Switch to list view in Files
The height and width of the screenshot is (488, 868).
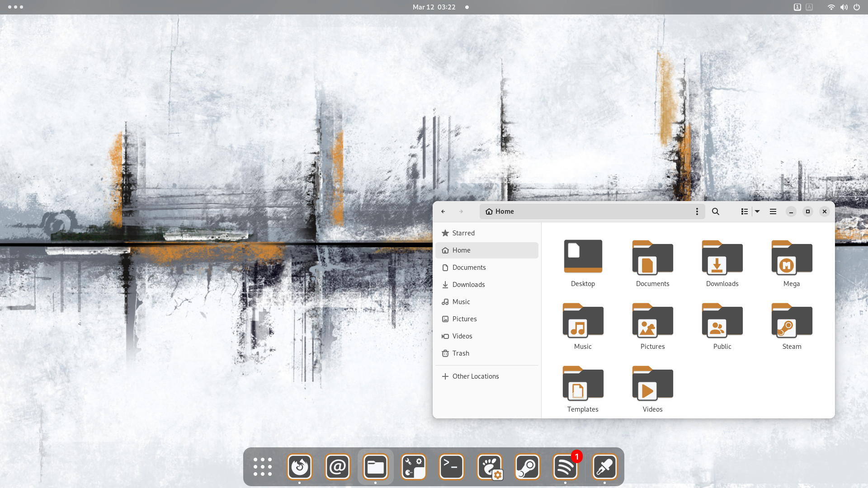[745, 211]
